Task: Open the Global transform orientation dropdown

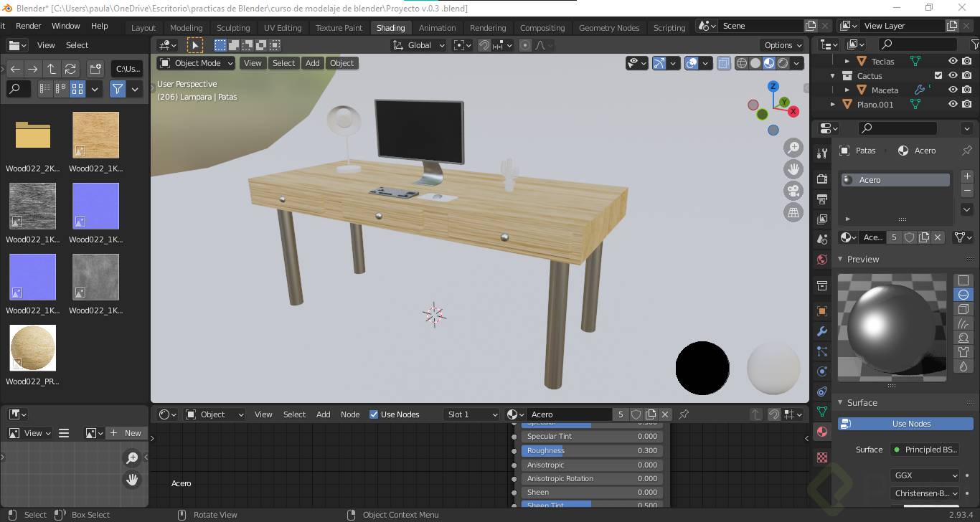Action: pyautogui.click(x=419, y=45)
